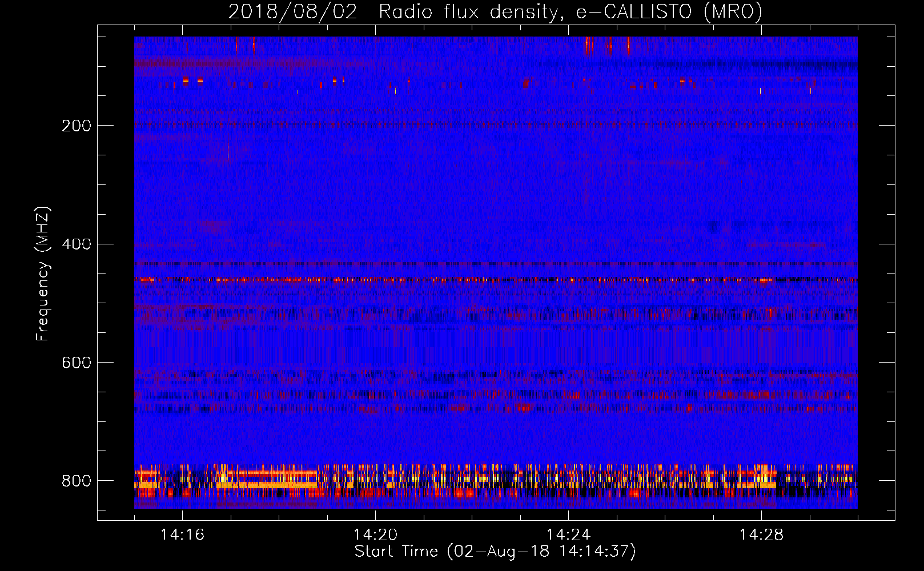The image size is (924, 571).
Task: Click the 'Frequency (MHZ)' y-axis label
Action: [x=43, y=274]
